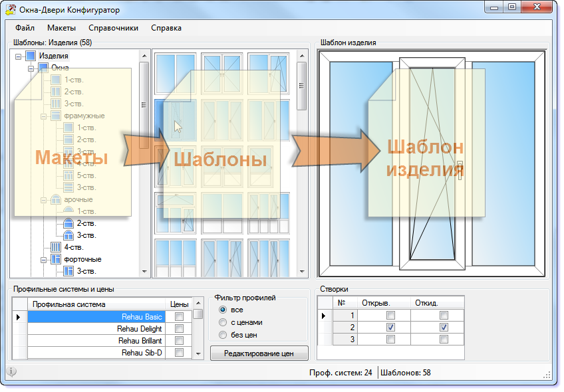Click the arched 3-ств. window icon
The height and width of the screenshot is (392, 564).
click(x=68, y=235)
